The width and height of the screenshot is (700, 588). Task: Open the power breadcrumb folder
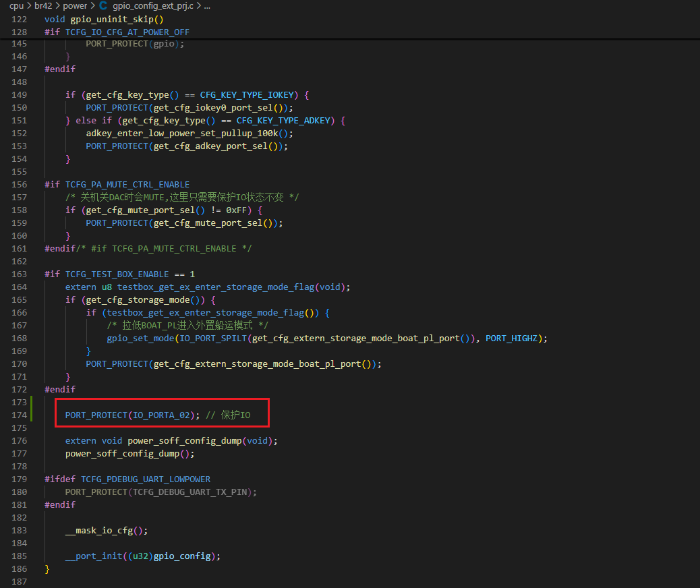pyautogui.click(x=75, y=6)
